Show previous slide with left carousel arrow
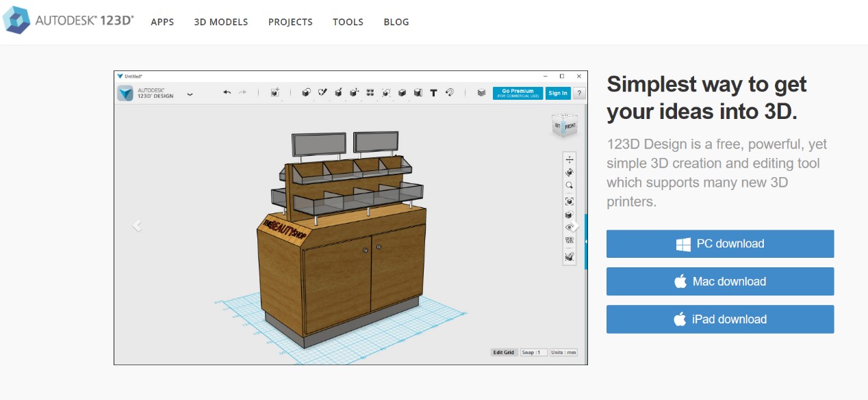 click(x=137, y=225)
